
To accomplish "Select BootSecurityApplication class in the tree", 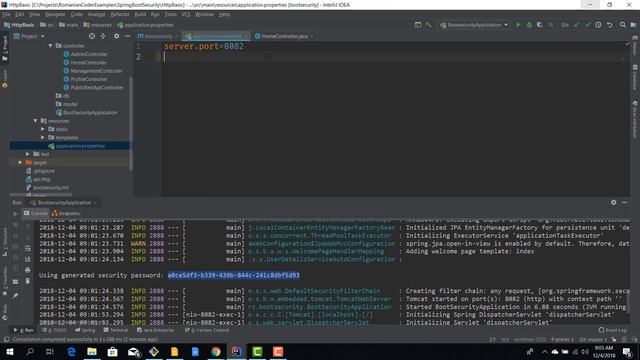I will coord(90,112).
